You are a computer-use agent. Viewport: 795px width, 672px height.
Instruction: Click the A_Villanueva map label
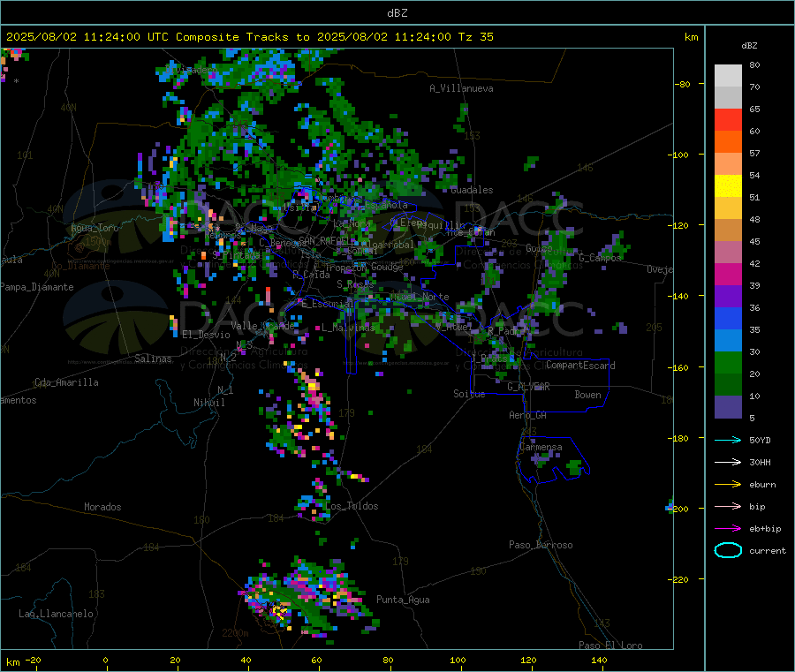[x=461, y=88]
